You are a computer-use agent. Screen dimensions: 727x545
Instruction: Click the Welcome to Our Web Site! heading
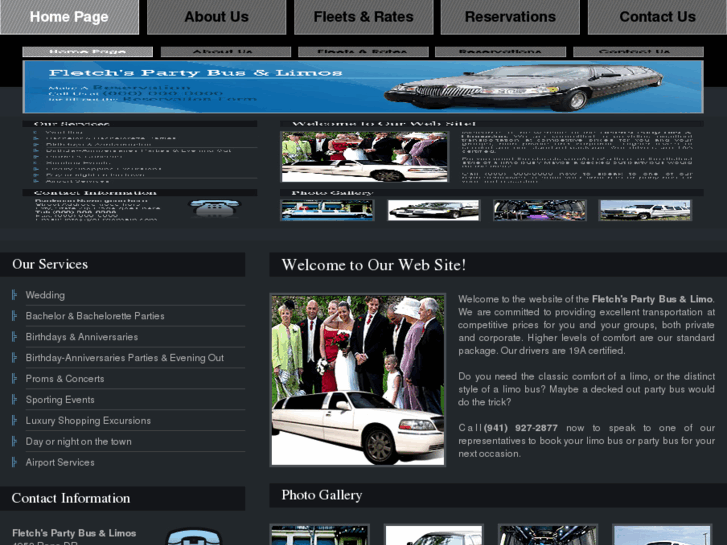pos(374,265)
